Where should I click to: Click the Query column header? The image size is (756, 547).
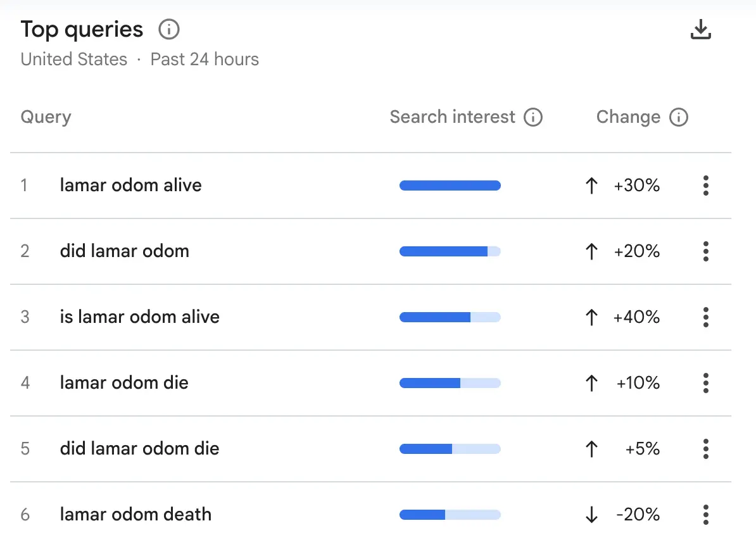click(x=46, y=117)
